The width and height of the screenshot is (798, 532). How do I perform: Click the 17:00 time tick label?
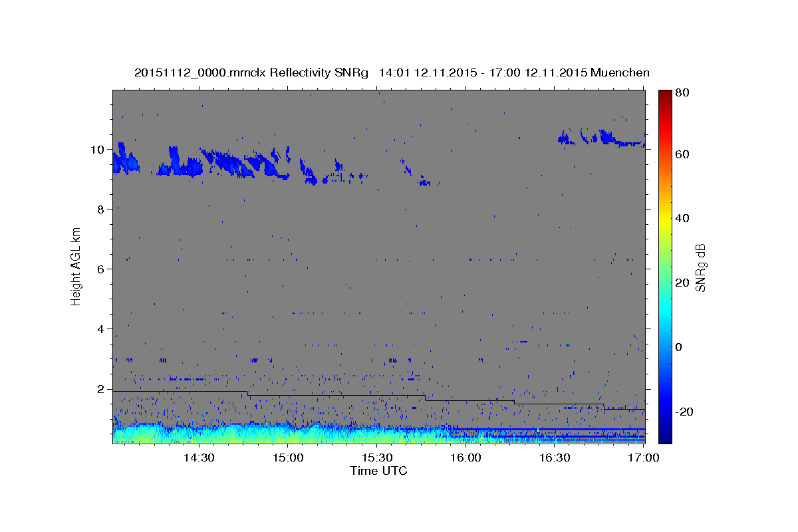[x=643, y=458]
